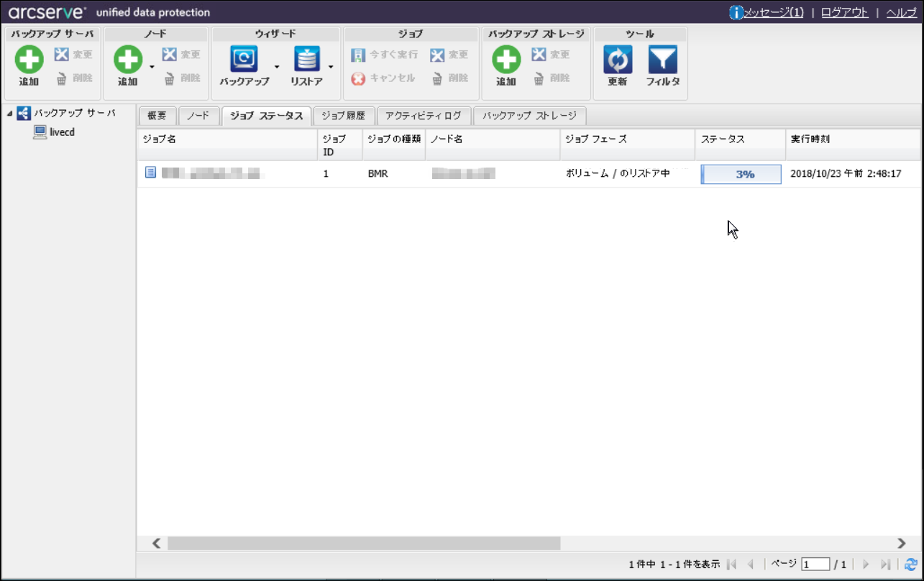The height and width of the screenshot is (581, 924).
Task: Open the バックアップ wizard icon
Action: (244, 60)
